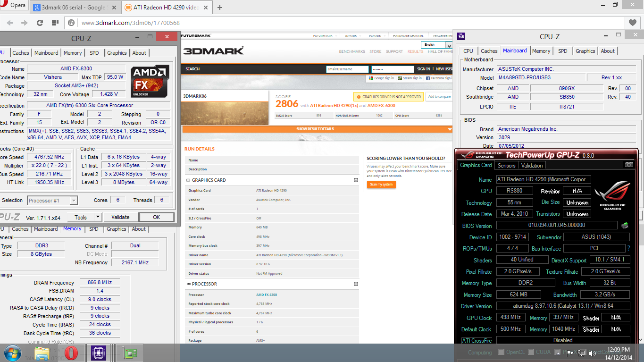Switch to Opera on the taskbar
644x362 pixels.
click(x=71, y=353)
